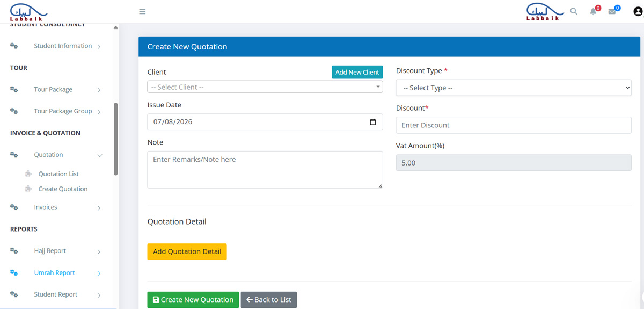
Task: Click gears icon beside Umrah Report
Action: point(14,273)
